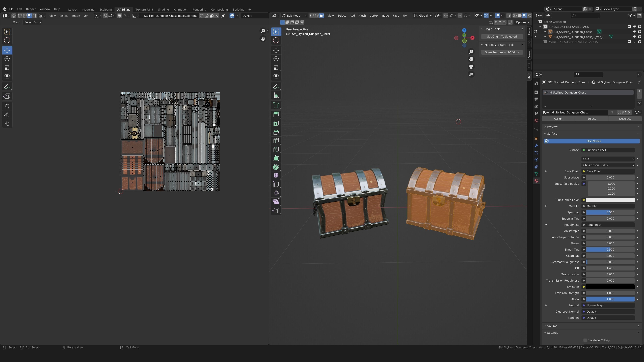Click the camera view icon in viewport

(x=471, y=67)
